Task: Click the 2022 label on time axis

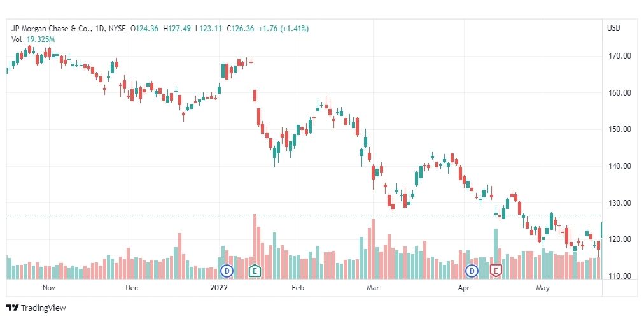Action: click(218, 288)
